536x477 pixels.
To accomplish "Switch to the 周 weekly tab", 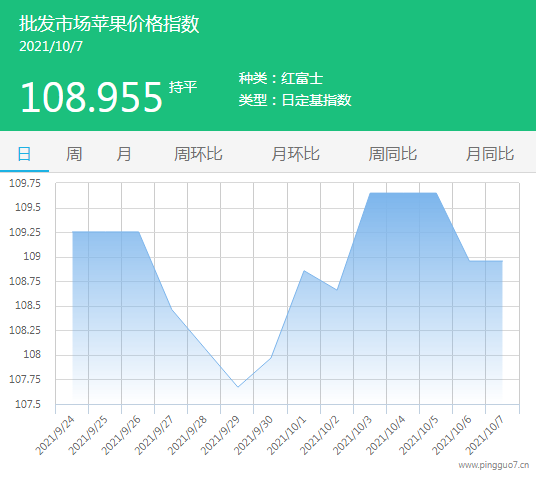I will click(x=74, y=154).
